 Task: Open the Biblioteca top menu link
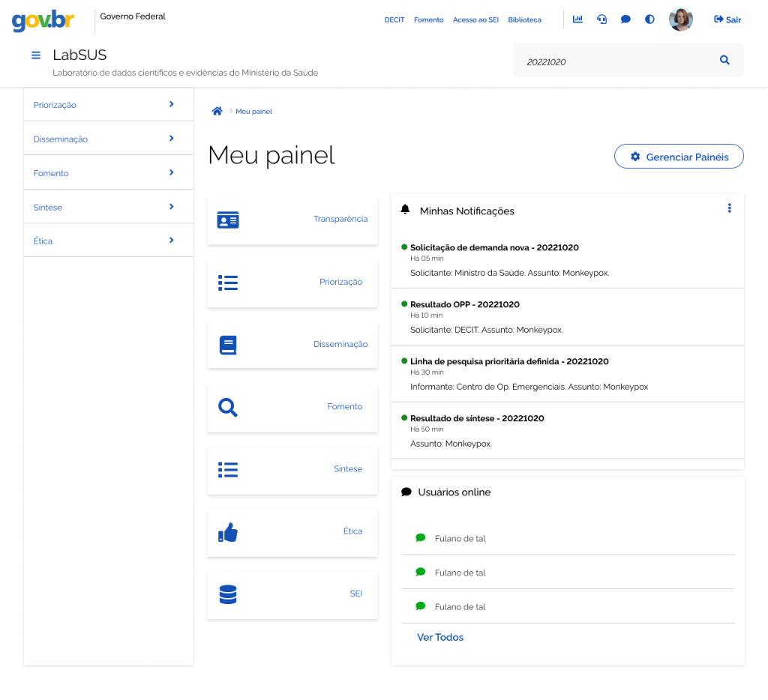(524, 20)
